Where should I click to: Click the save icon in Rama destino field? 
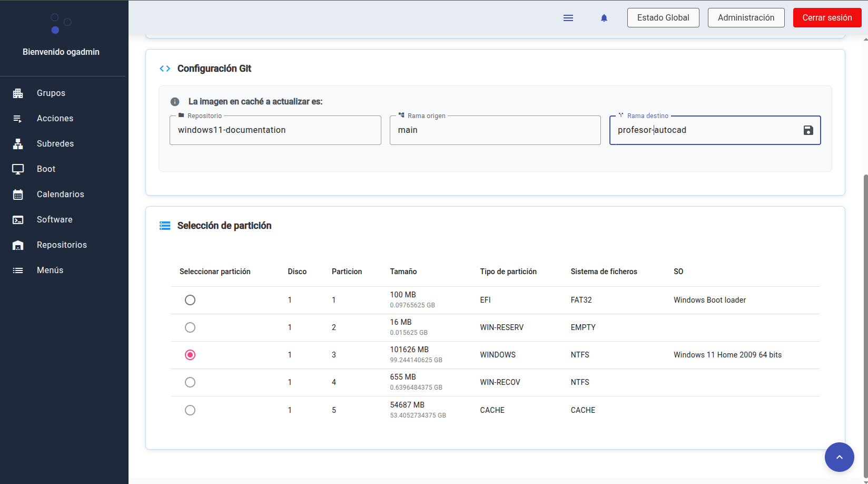click(808, 130)
